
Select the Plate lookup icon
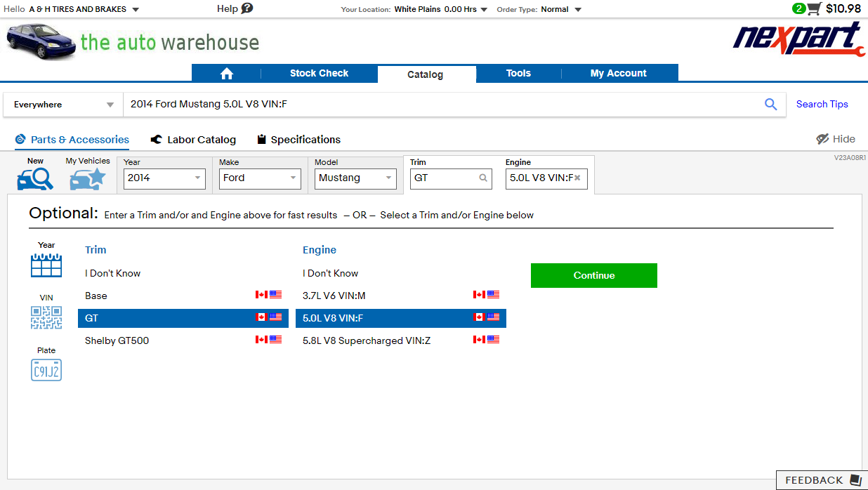(x=46, y=370)
